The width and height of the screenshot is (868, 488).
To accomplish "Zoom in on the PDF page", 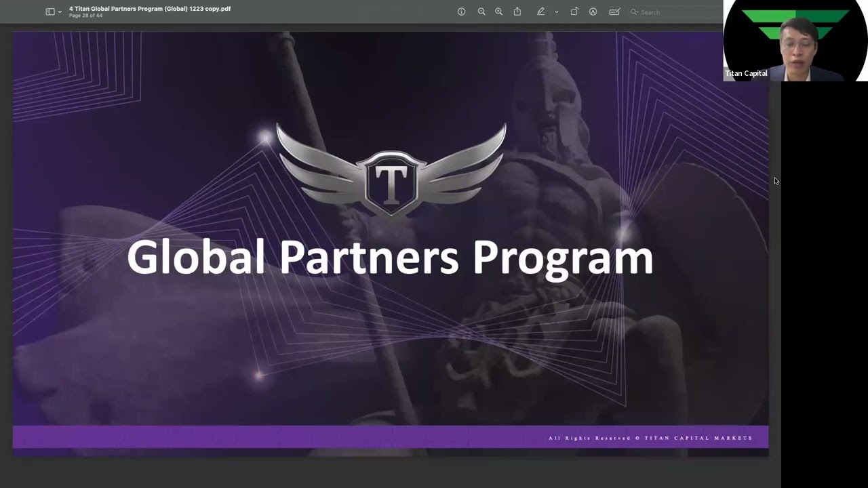I will pos(498,12).
